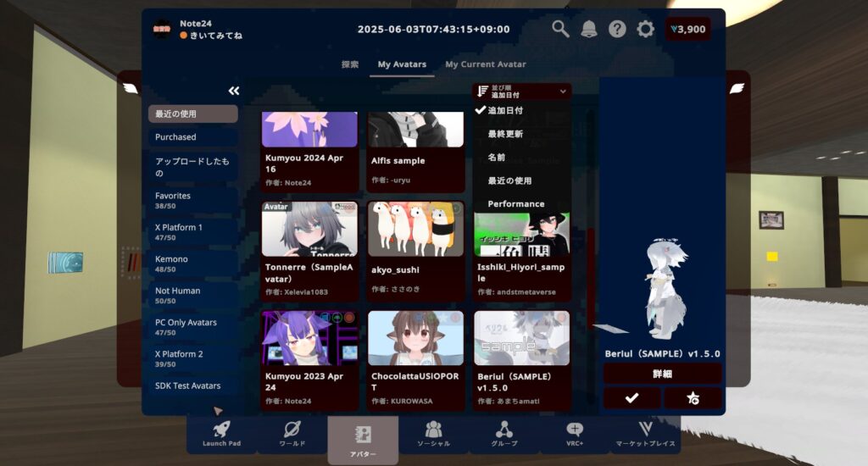Click author text 作者: andstmetaverse

point(516,291)
